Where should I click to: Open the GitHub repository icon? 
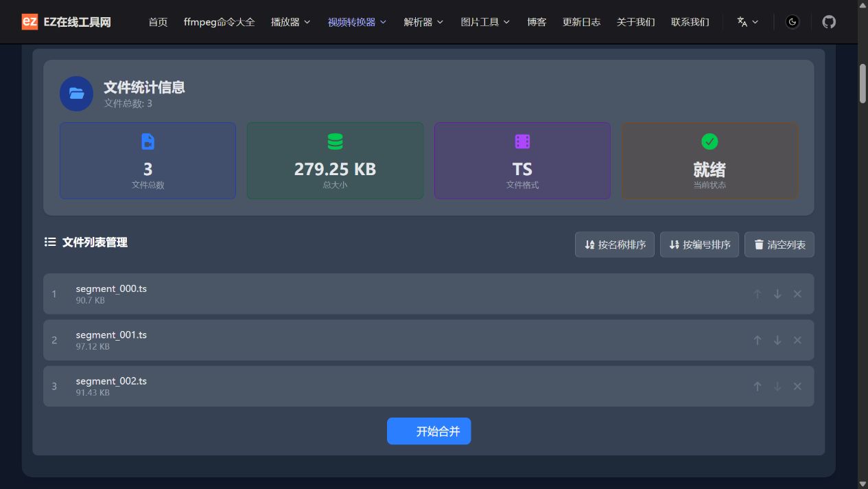click(829, 22)
